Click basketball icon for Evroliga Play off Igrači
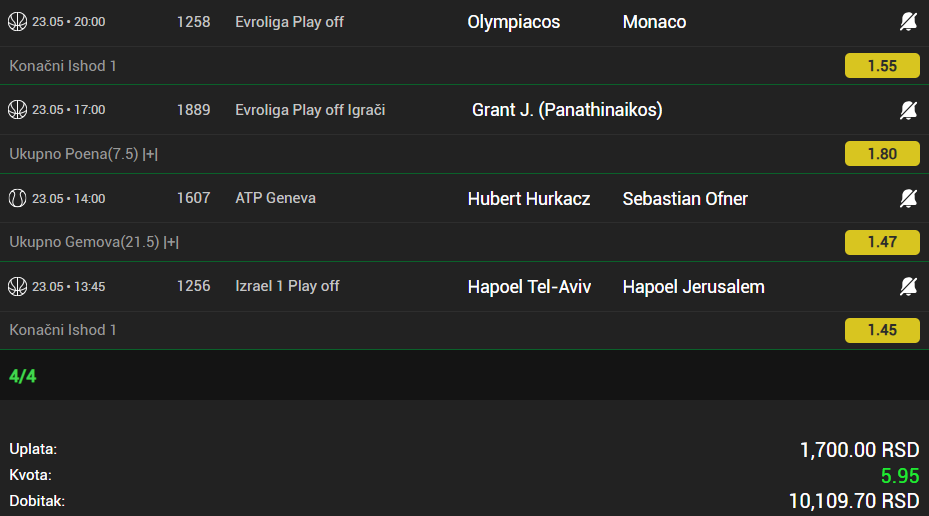The width and height of the screenshot is (929, 516). click(17, 110)
